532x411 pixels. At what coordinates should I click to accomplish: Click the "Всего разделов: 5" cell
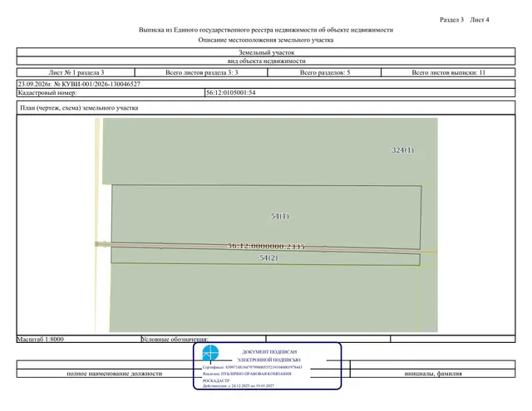[x=324, y=72]
